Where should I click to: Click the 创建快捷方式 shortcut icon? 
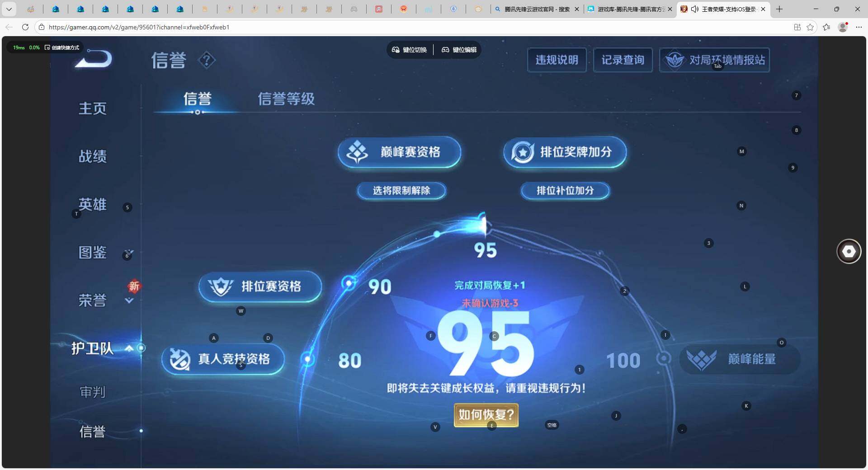point(47,47)
